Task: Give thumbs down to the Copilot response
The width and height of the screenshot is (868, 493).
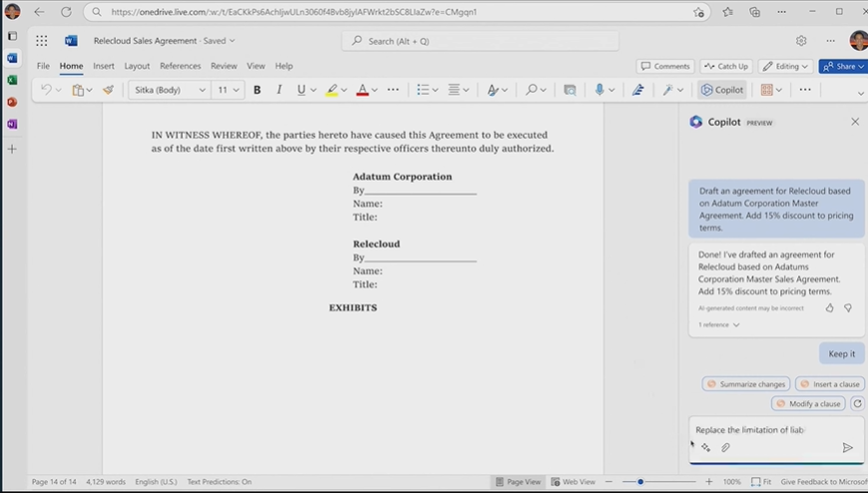Action: 848,308
